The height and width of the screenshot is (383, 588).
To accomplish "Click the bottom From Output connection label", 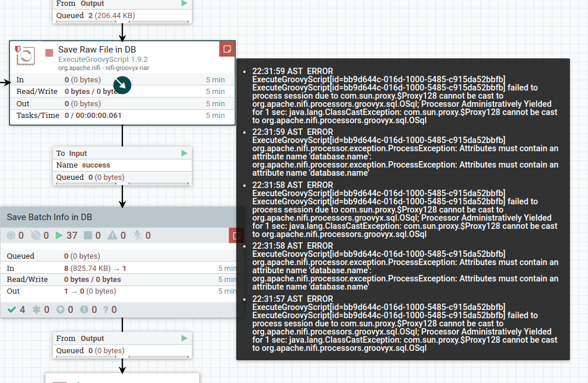I will (x=80, y=338).
